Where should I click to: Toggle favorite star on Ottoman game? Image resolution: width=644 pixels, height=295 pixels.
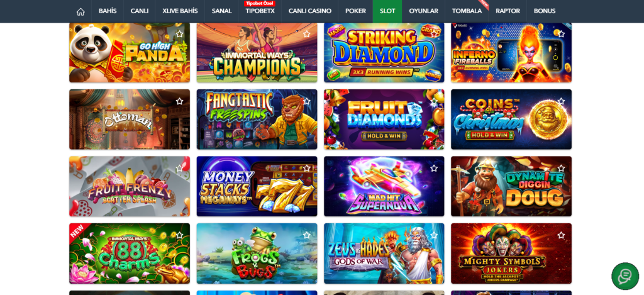click(x=179, y=101)
